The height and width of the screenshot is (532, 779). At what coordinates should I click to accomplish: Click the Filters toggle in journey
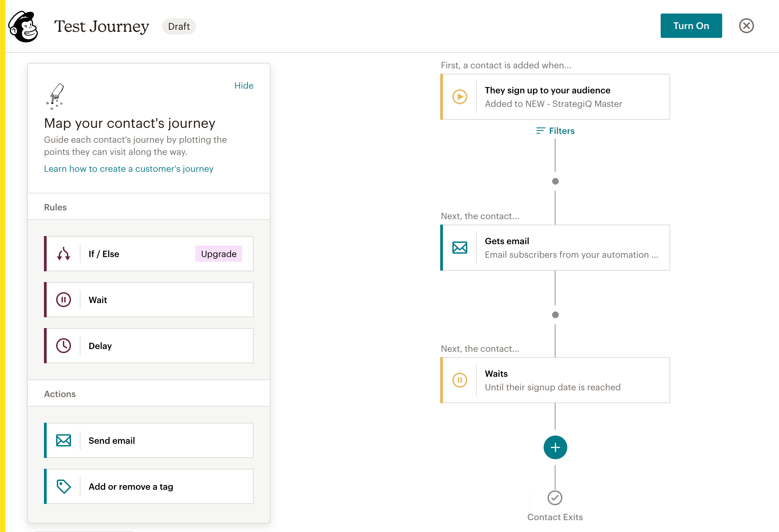[x=554, y=130]
